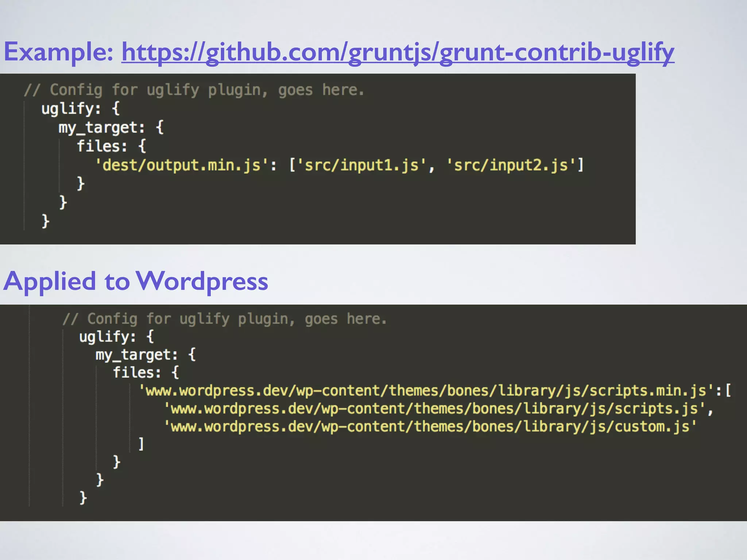The height and width of the screenshot is (560, 747).
Task: Click the 'Applied to Wordpress' heading
Action: (x=136, y=281)
